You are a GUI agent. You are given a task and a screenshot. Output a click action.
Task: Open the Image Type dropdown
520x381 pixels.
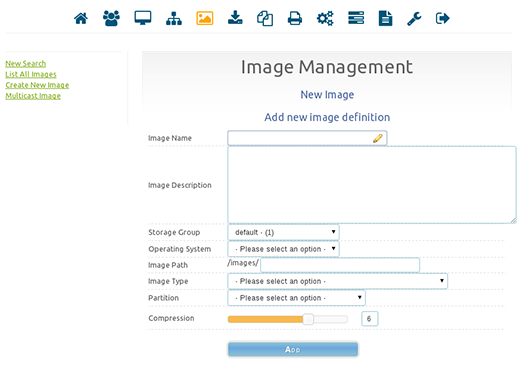[337, 281]
